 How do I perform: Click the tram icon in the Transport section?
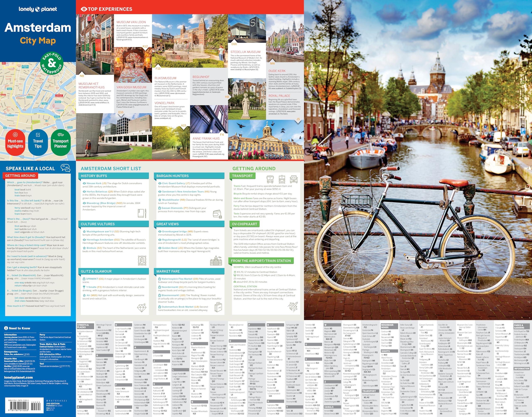[x=282, y=179]
